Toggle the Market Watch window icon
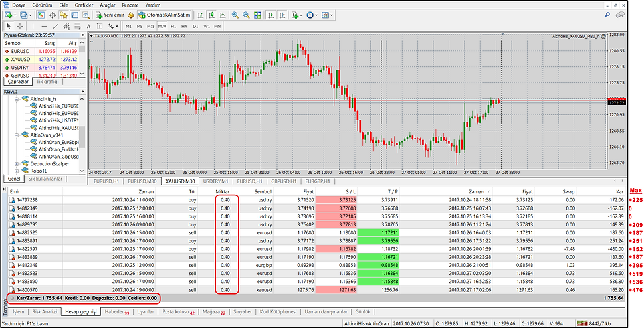 [41, 15]
